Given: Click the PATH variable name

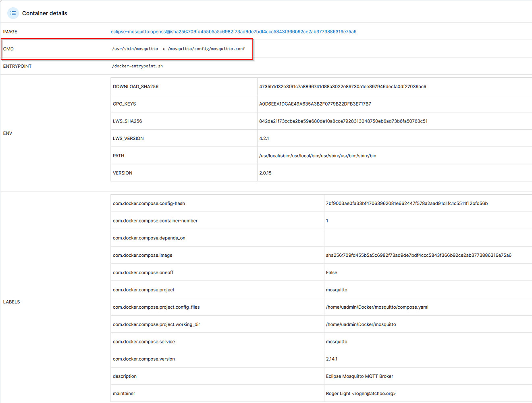Looking at the screenshot, I should click(118, 156).
